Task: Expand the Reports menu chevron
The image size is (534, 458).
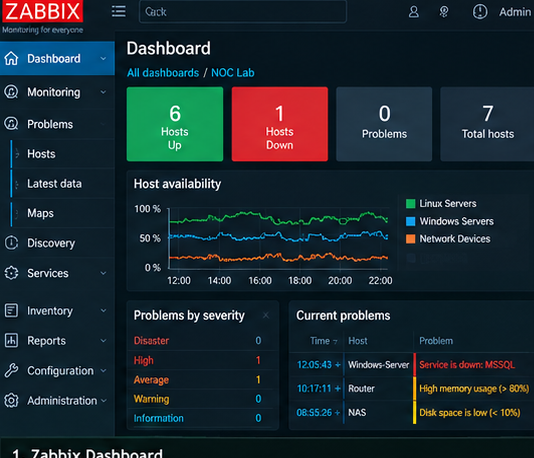Action: coord(103,341)
